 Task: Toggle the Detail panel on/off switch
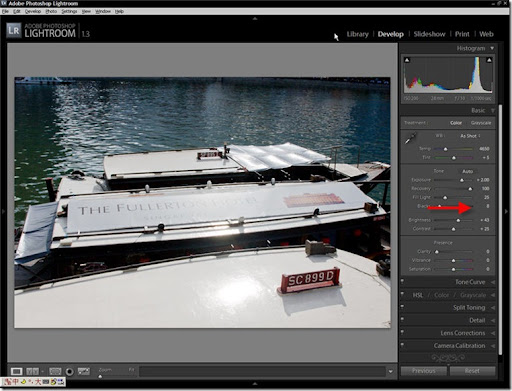coord(402,319)
